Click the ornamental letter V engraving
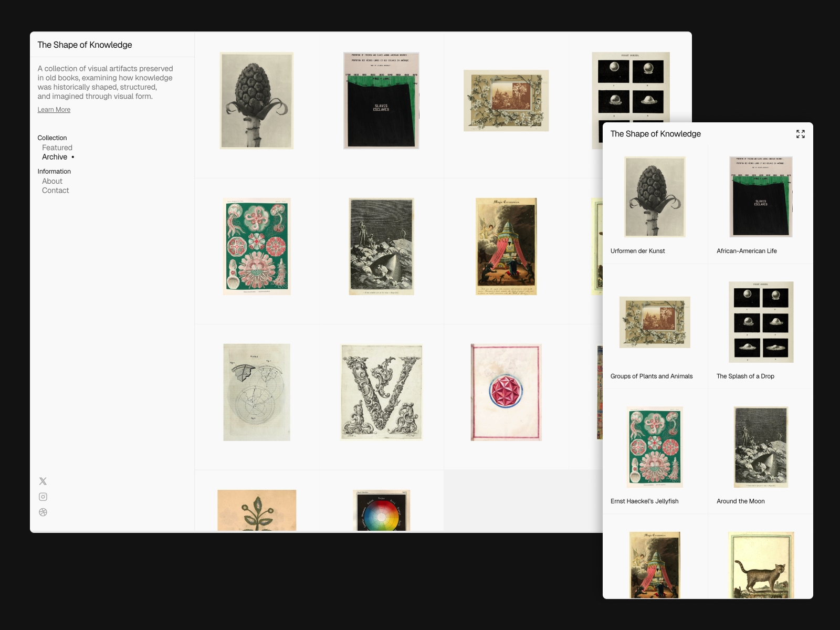Image resolution: width=840 pixels, height=630 pixels. (382, 391)
